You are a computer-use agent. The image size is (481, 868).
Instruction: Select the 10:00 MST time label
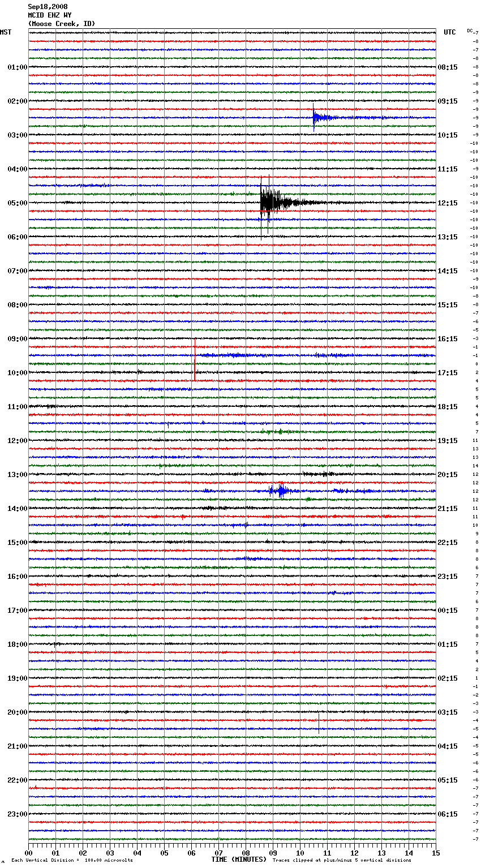(17, 373)
